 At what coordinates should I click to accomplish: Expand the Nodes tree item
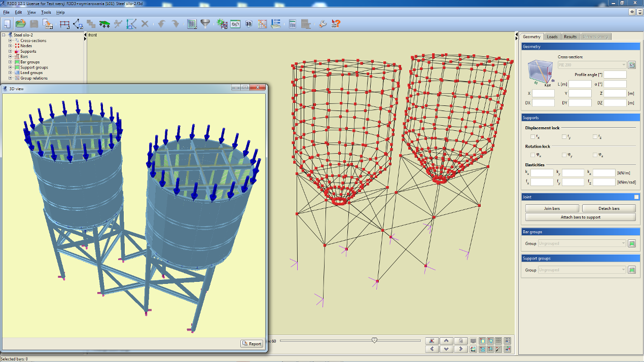[x=10, y=46]
